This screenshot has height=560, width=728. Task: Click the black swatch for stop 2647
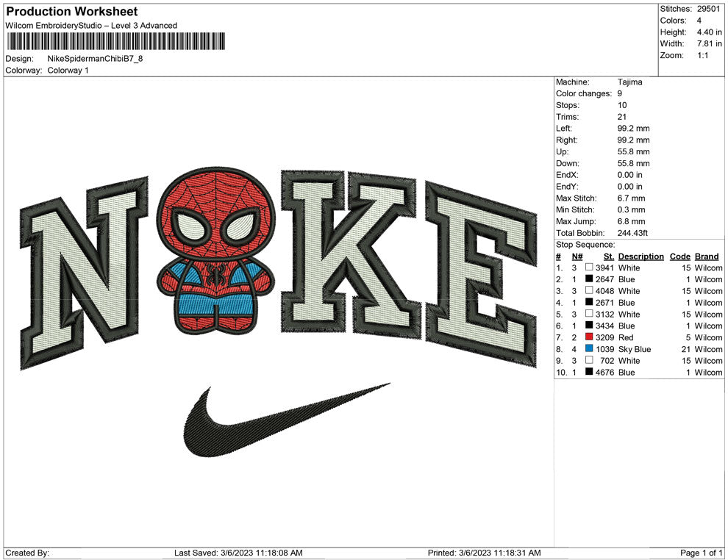589,279
